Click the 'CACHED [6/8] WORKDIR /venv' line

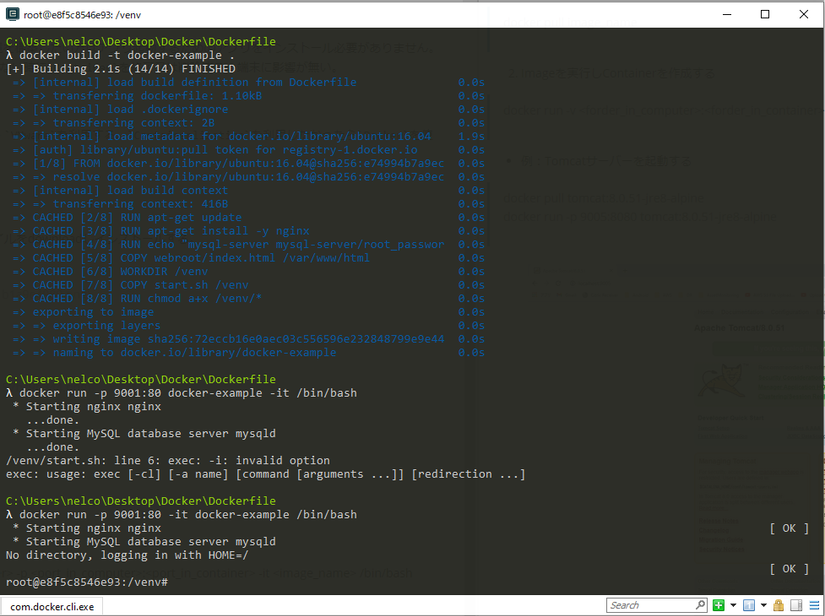tap(120, 271)
